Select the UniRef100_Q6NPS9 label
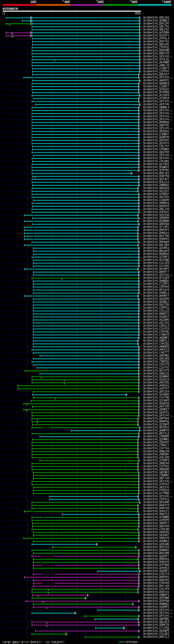Image resolution: width=174 pixels, height=644 pixels. point(156,430)
